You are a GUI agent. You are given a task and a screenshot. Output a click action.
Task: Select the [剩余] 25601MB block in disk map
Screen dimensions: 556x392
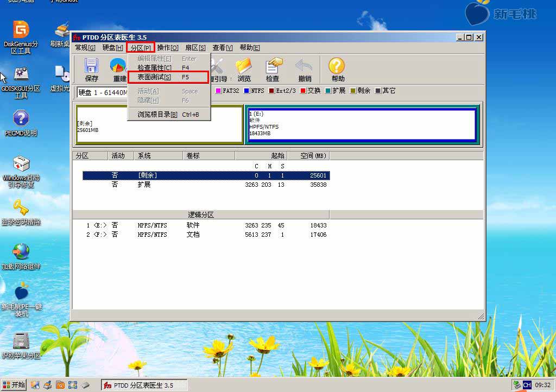point(160,125)
